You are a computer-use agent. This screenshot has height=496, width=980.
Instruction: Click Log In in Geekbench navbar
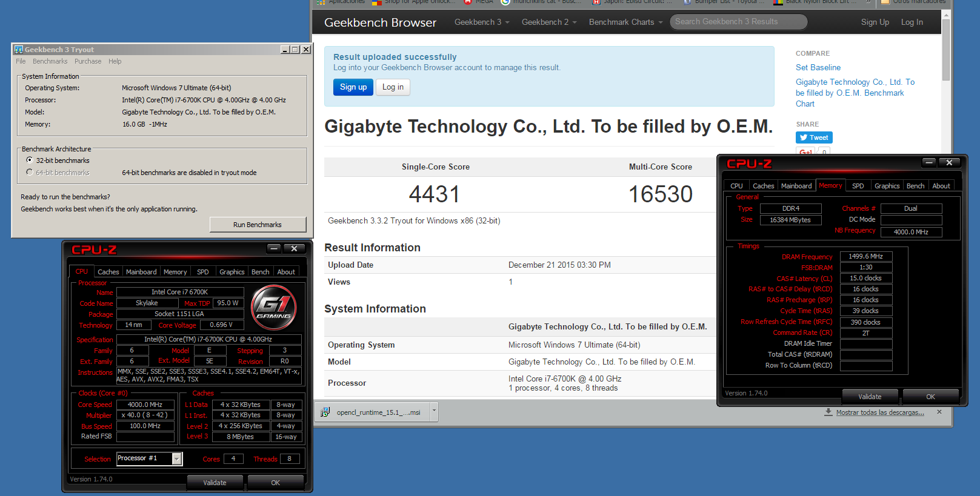(x=912, y=22)
